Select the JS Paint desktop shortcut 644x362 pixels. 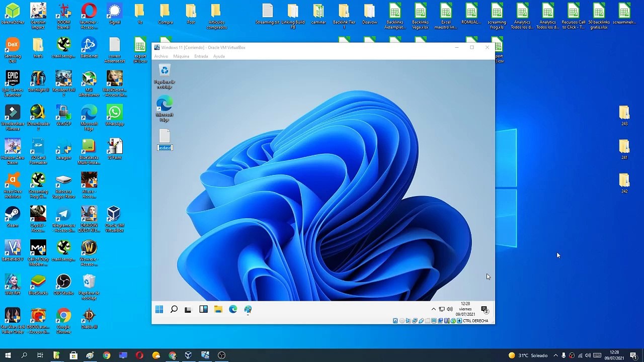pyautogui.click(x=115, y=150)
